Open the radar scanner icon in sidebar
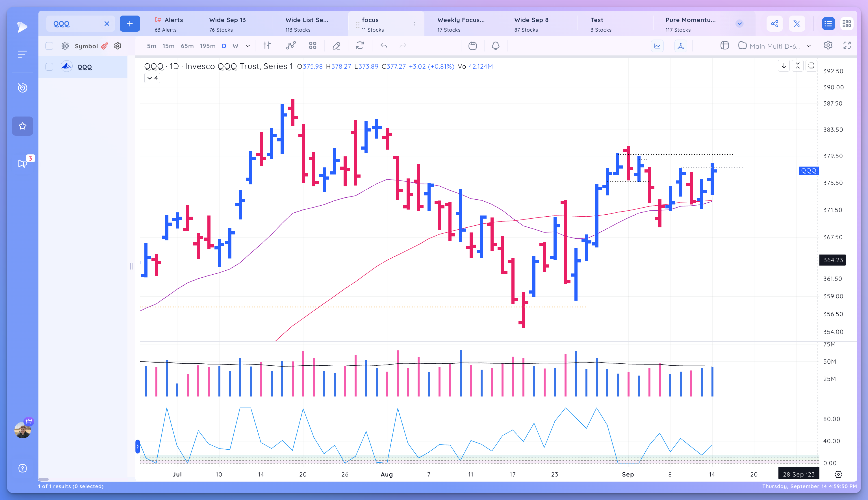The height and width of the screenshot is (500, 868). click(x=22, y=88)
